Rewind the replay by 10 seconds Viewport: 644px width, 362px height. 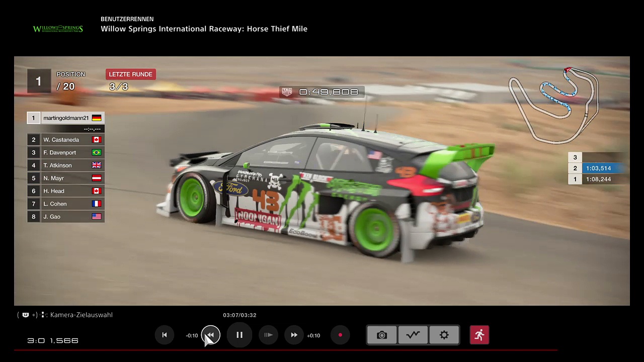tap(210, 335)
